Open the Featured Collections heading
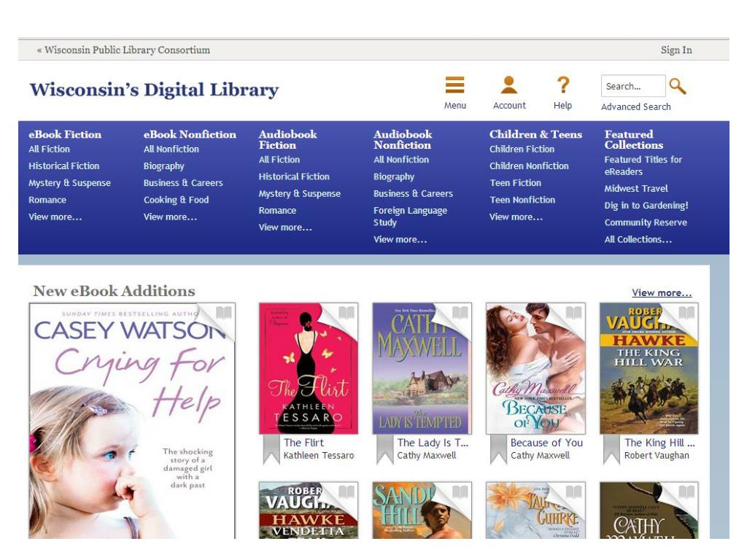Image resolution: width=747 pixels, height=560 pixels. click(x=634, y=139)
